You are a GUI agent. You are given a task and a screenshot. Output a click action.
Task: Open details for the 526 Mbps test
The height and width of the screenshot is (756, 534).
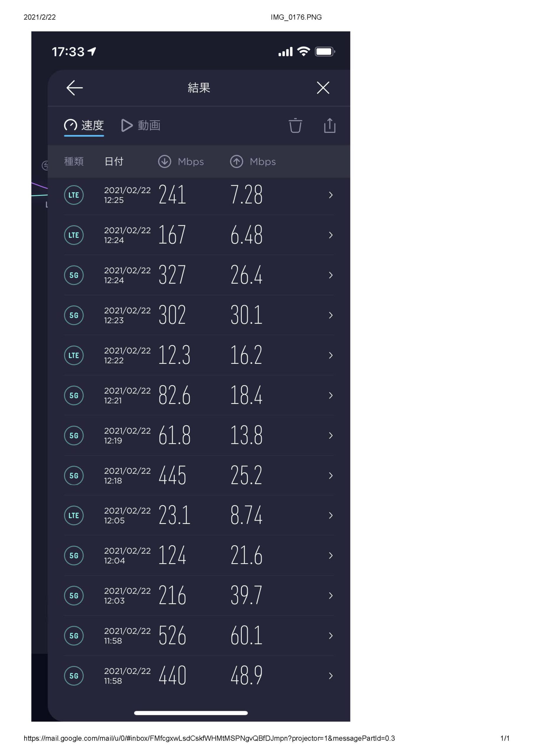point(199,636)
